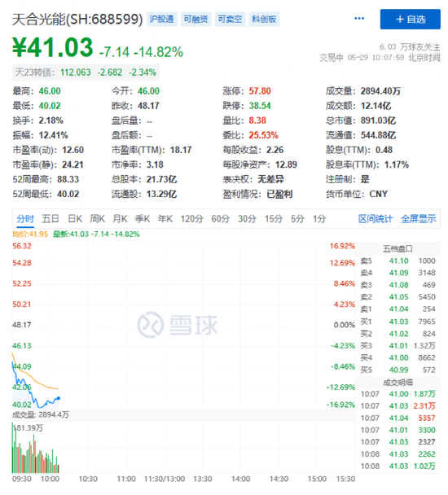448x495 pixels.
Task: Select the 科创板 tag
Action: click(264, 20)
